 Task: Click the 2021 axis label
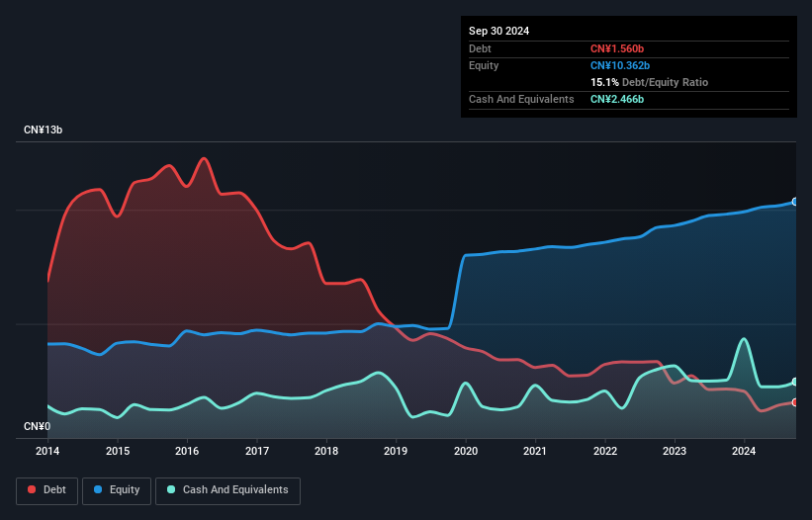[x=535, y=451]
